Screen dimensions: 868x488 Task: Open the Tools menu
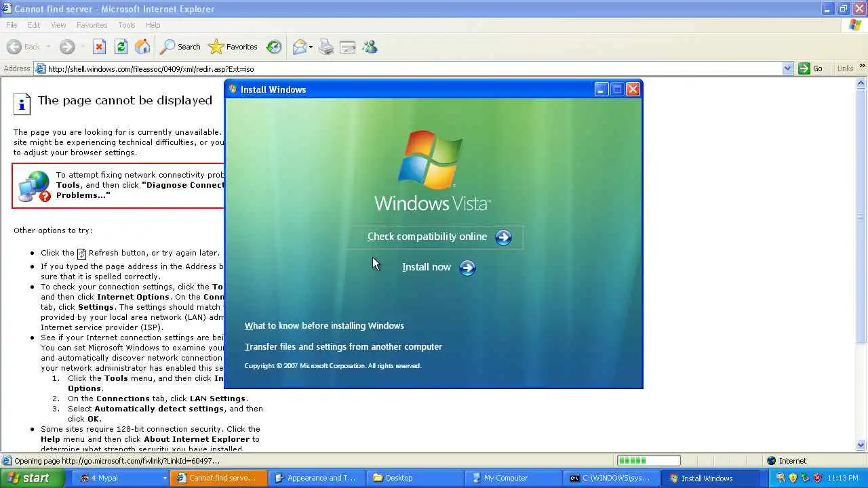click(127, 25)
